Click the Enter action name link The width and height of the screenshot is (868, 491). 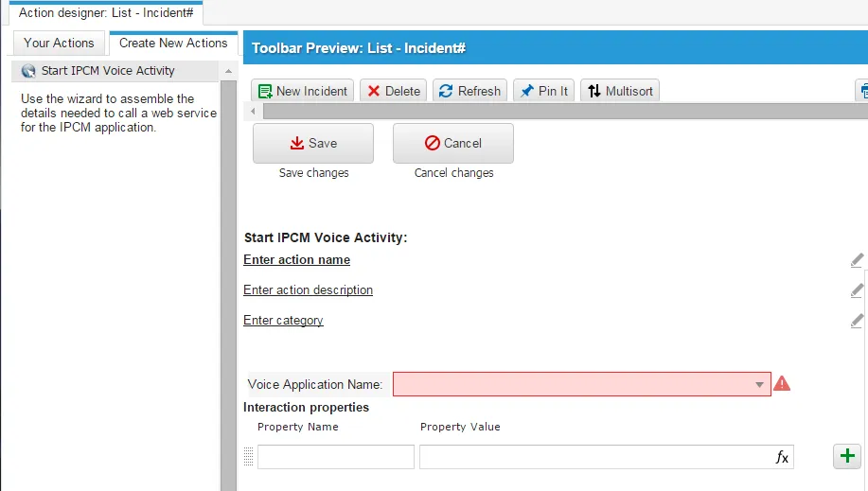[296, 259]
